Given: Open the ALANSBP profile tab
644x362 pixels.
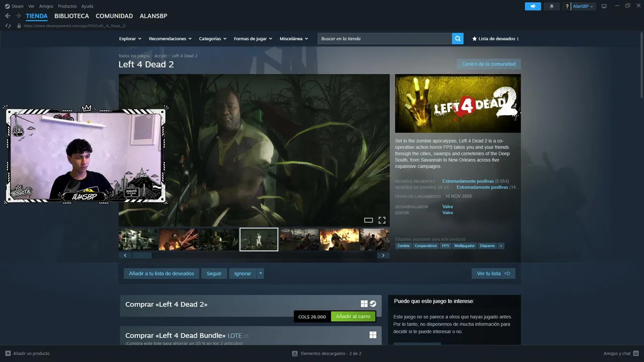Looking at the screenshot, I should 153,16.
